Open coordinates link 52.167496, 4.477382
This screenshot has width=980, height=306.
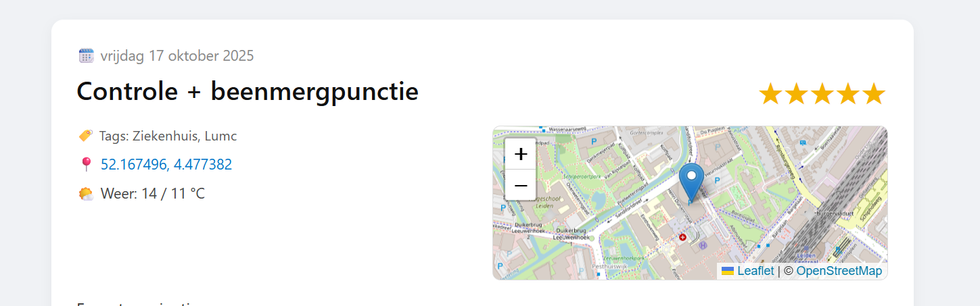pyautogui.click(x=166, y=164)
